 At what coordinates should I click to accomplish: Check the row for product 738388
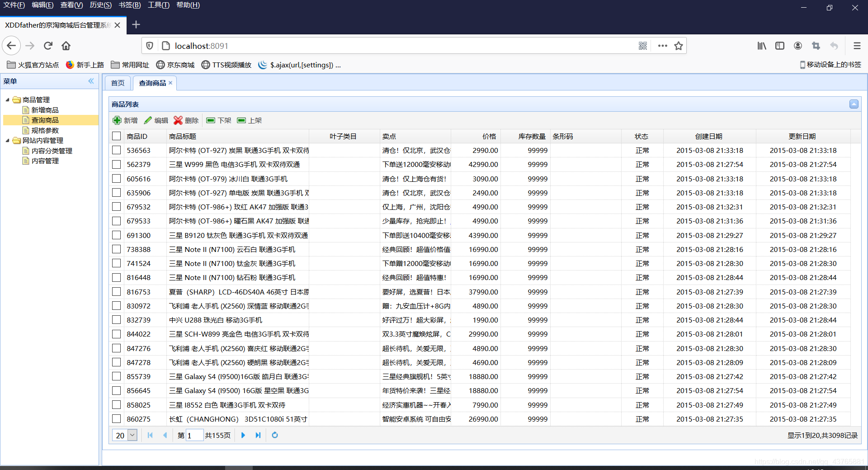(x=117, y=249)
